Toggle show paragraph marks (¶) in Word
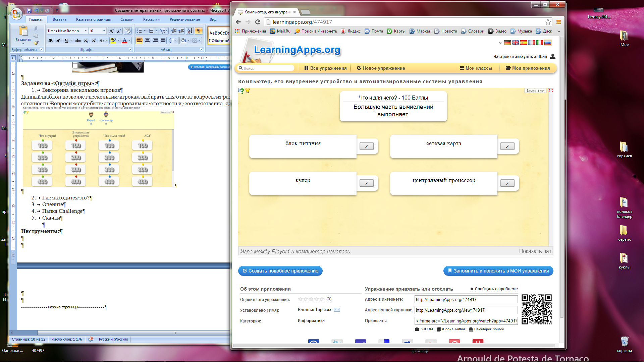 click(199, 31)
